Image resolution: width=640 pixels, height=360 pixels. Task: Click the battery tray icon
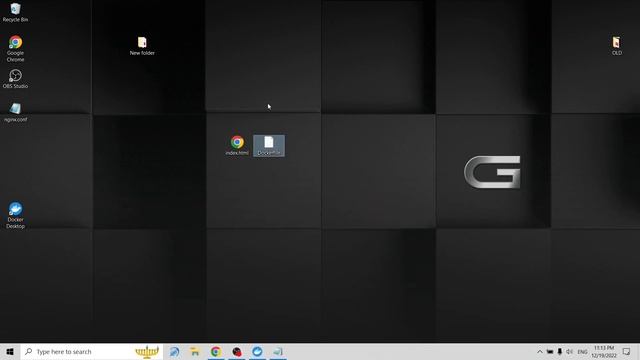(550, 351)
